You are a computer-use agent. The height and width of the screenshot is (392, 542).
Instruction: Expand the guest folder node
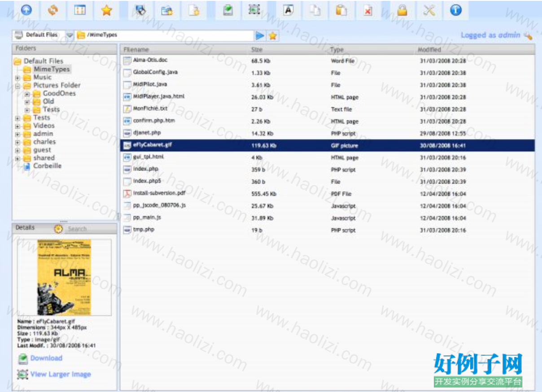[17, 150]
